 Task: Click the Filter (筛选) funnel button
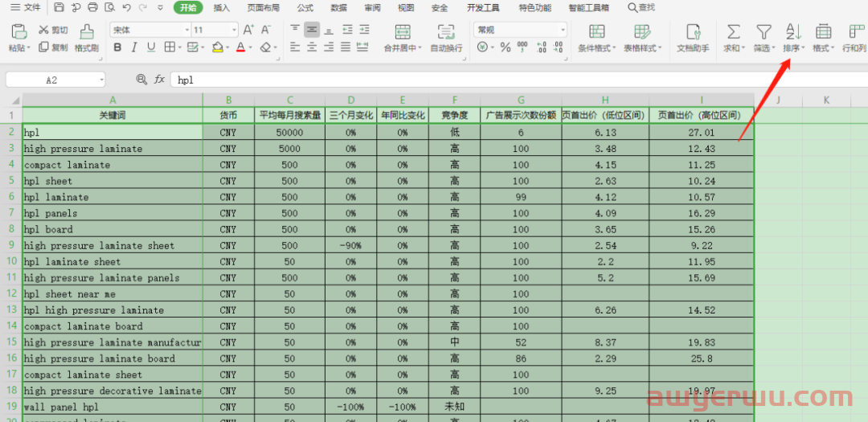coord(764,38)
